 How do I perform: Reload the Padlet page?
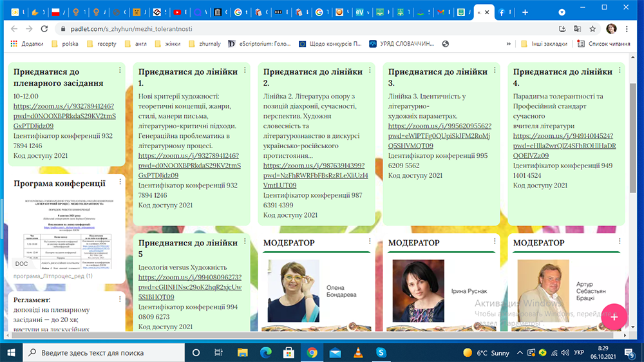point(46,29)
